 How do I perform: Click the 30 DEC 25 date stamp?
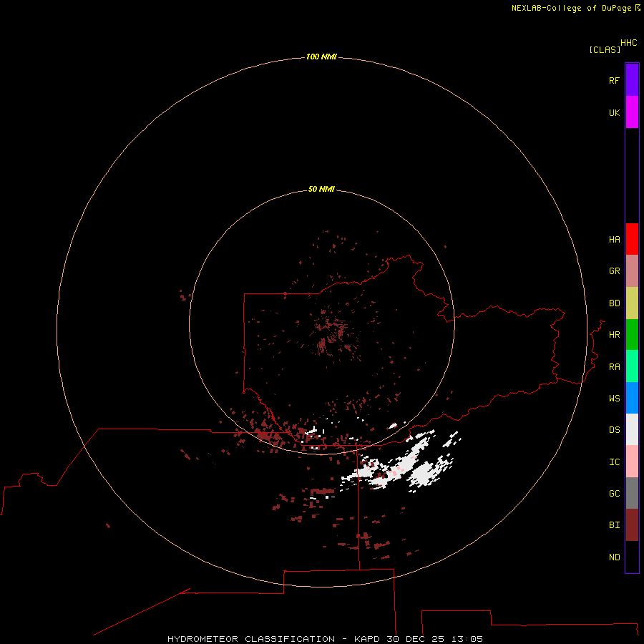coord(415,639)
